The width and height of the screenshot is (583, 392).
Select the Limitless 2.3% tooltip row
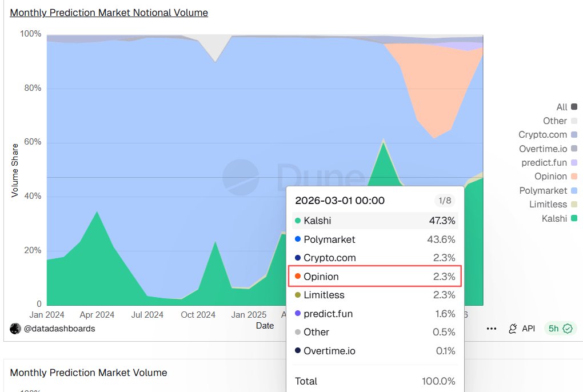tap(375, 295)
